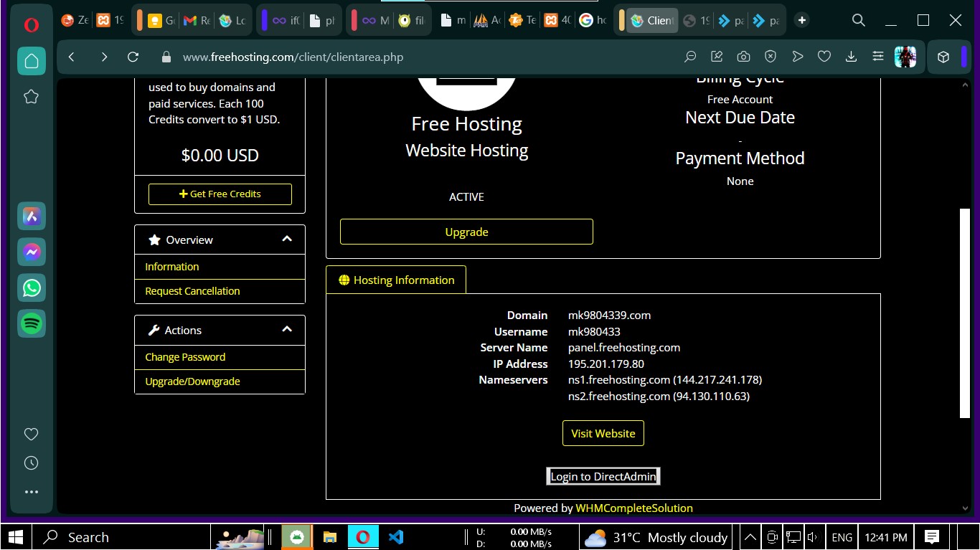Reload the current page
Image resolution: width=980 pixels, height=550 pixels.
tap(133, 57)
